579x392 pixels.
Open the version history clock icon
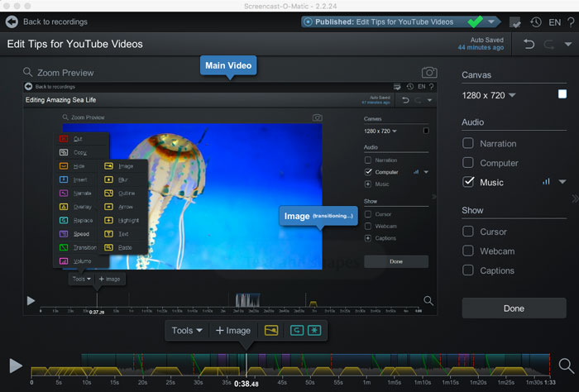click(535, 22)
